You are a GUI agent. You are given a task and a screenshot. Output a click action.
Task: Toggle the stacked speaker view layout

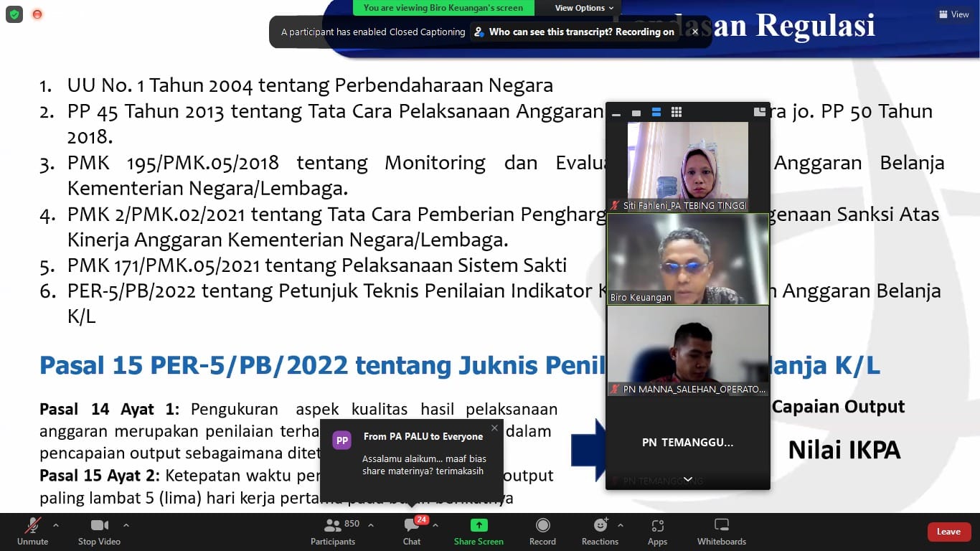[x=656, y=112]
